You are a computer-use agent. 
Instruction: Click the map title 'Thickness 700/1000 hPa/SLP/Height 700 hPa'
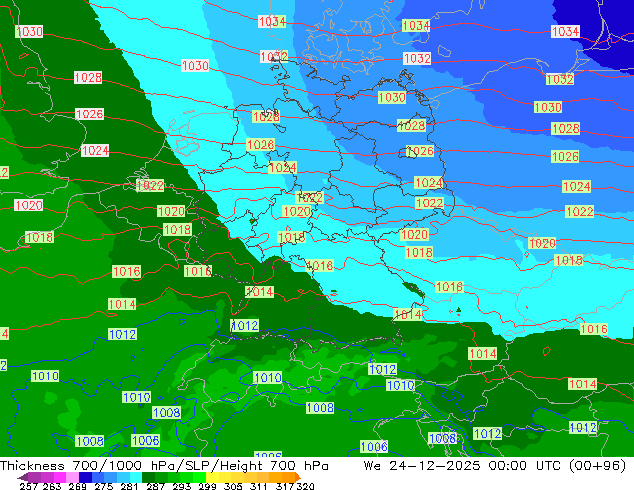pyautogui.click(x=164, y=466)
